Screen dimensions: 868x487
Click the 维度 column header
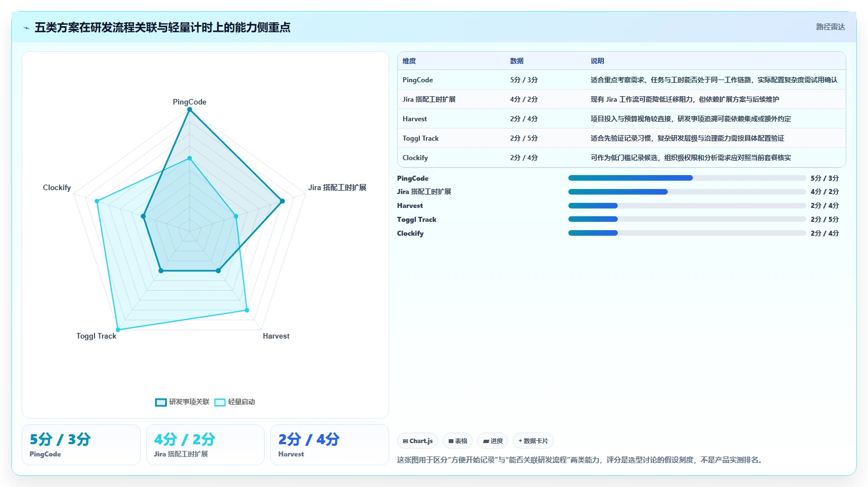pyautogui.click(x=409, y=61)
